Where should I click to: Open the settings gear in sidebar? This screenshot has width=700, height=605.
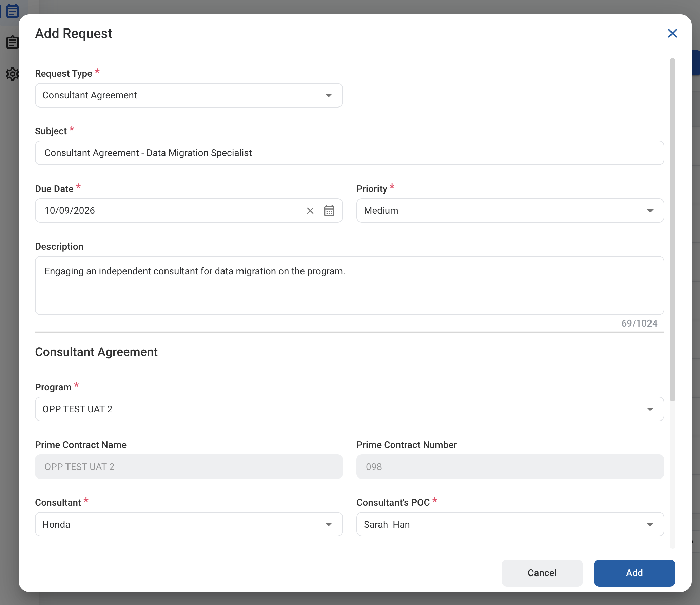(x=12, y=74)
